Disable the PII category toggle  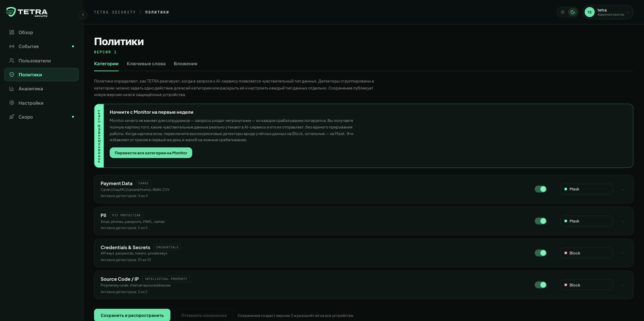(540, 221)
